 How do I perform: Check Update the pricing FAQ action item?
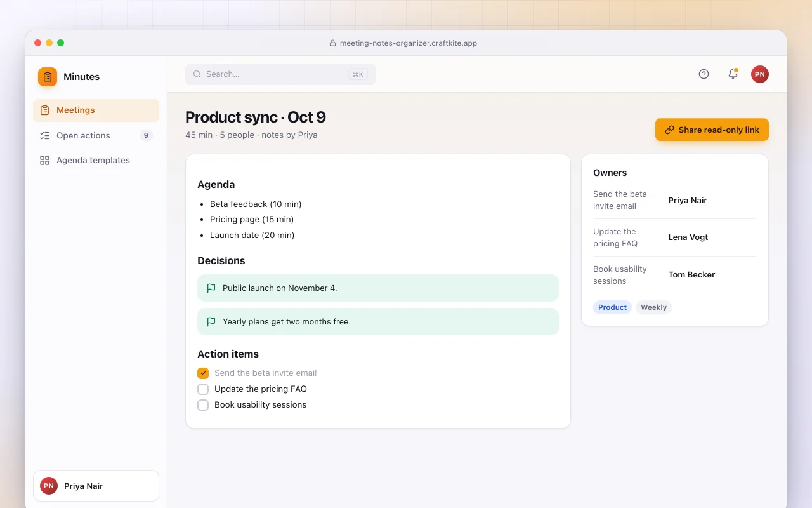[203, 389]
